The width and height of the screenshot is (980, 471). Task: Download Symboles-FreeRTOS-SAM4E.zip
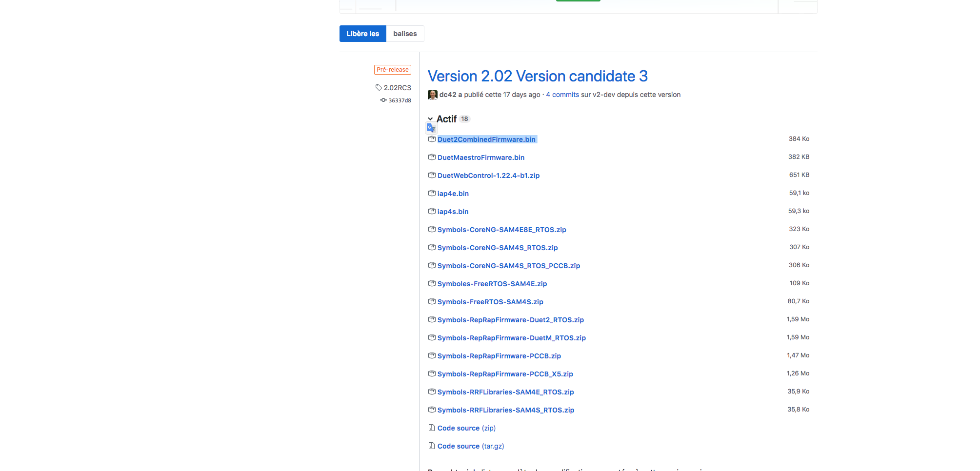[x=492, y=284]
